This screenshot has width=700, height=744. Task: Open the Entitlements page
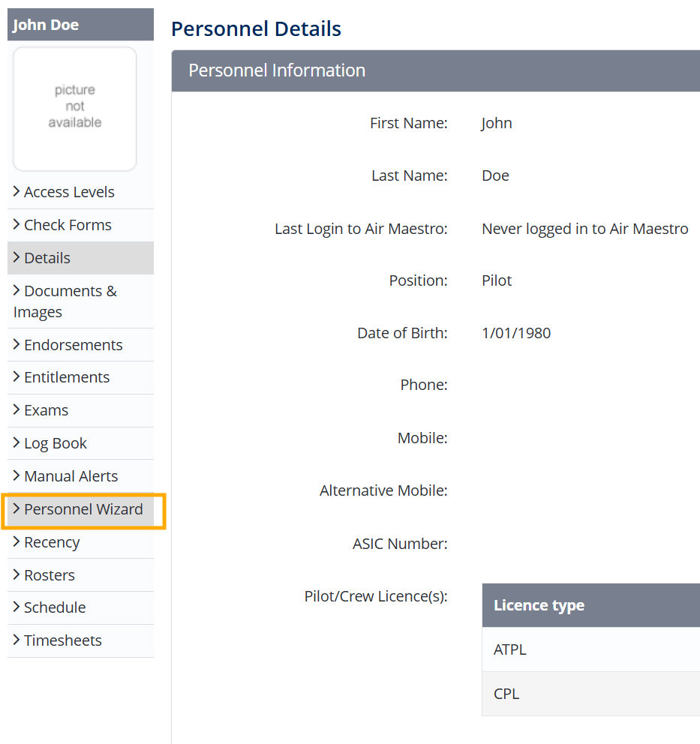coord(67,377)
